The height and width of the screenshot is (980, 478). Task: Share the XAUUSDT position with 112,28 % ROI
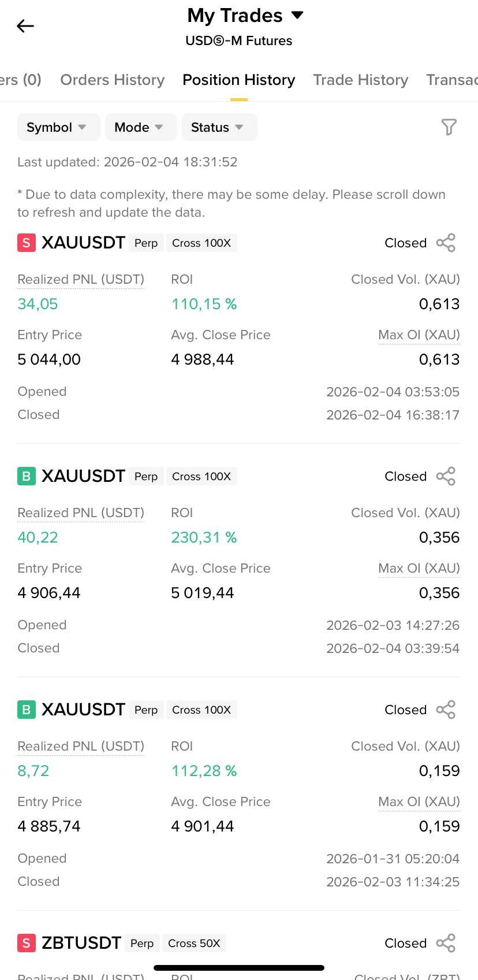[x=446, y=710]
